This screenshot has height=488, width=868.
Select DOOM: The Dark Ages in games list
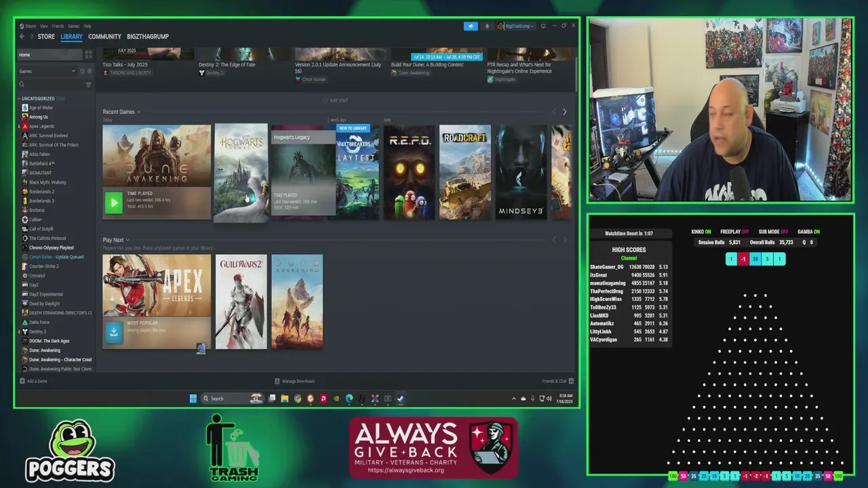pyautogui.click(x=49, y=341)
